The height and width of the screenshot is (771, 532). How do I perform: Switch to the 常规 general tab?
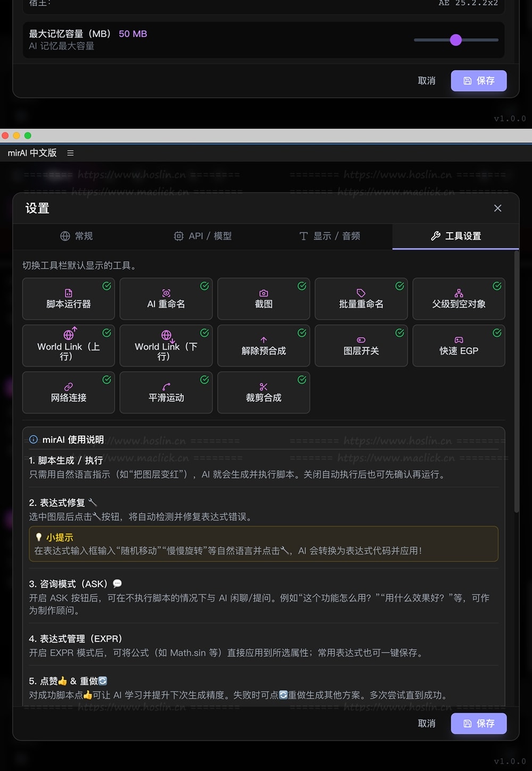click(x=77, y=236)
